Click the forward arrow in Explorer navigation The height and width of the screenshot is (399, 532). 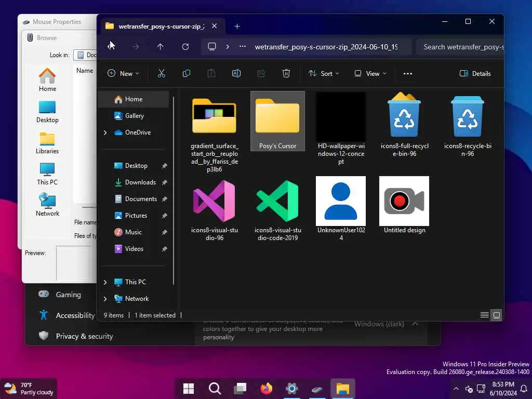[x=136, y=46]
